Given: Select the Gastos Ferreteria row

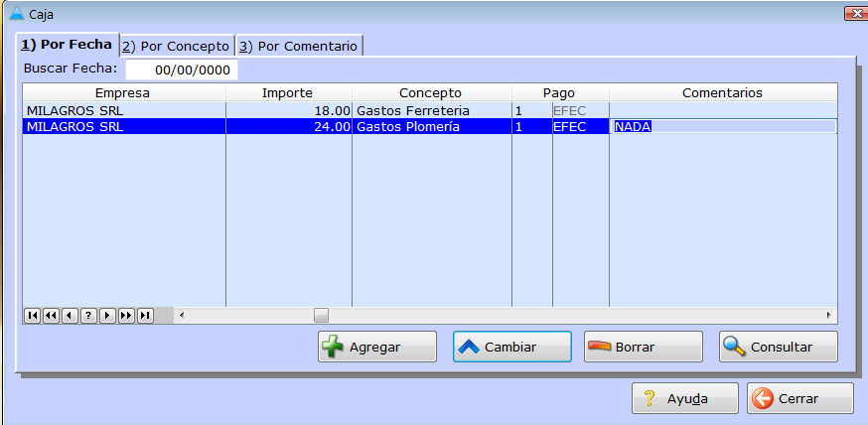Looking at the screenshot, I should click(412, 110).
